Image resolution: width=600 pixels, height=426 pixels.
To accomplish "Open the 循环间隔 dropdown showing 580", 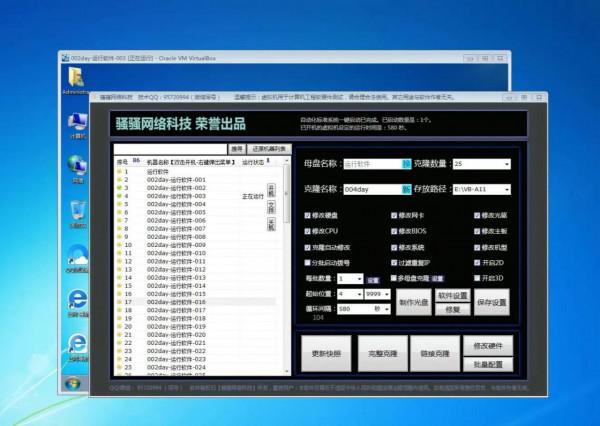I will (x=386, y=309).
